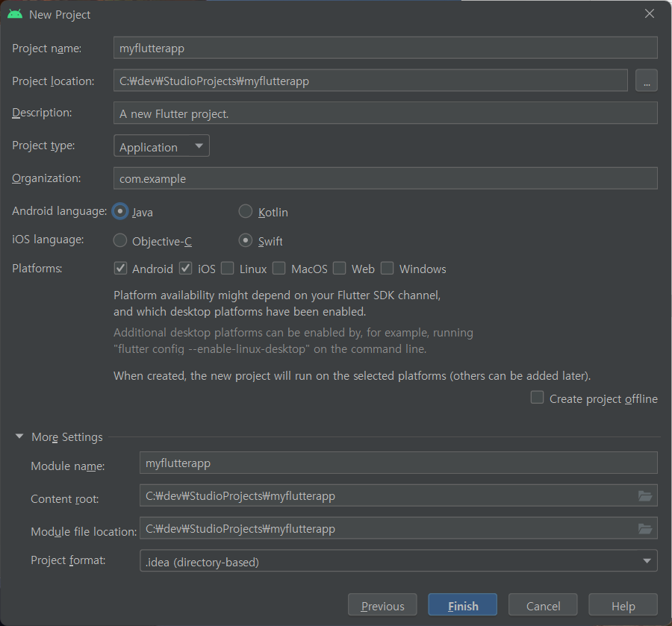Edit the Description text field
This screenshot has height=626, width=672.
click(385, 113)
